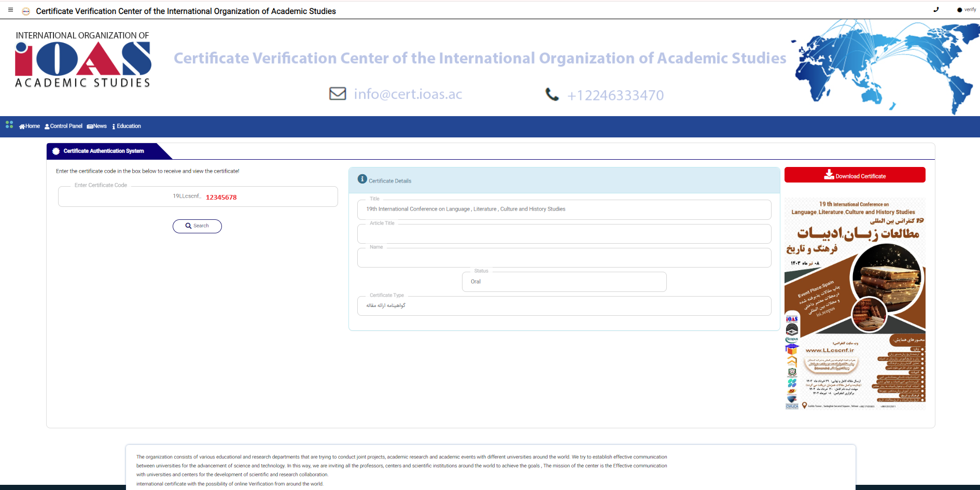
Task: Open Education in the navigation bar
Action: click(127, 126)
